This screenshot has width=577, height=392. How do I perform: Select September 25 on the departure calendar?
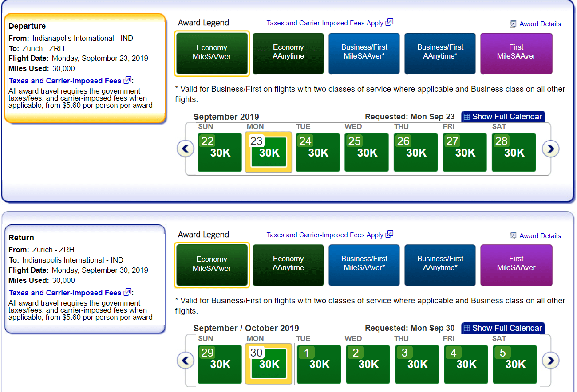click(366, 152)
